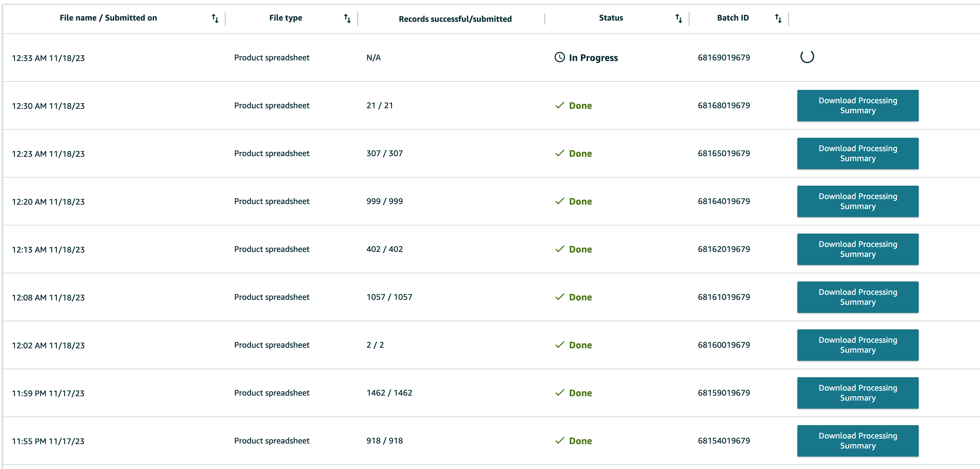Click the Status column header text
The width and height of the screenshot is (980, 469).
pos(611,18)
